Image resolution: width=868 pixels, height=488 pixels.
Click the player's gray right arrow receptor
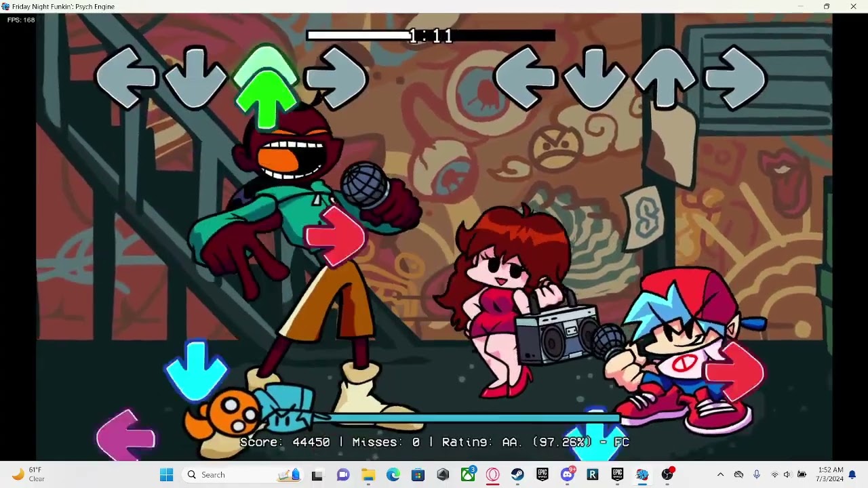[x=735, y=79]
